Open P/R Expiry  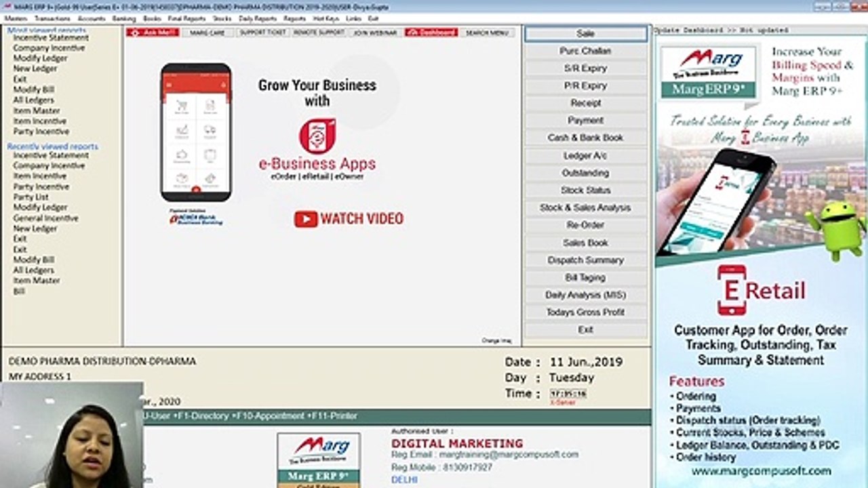586,86
